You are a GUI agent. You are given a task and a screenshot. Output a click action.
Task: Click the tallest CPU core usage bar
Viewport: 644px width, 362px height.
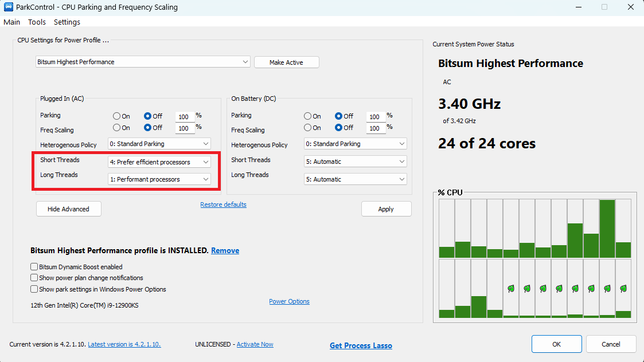click(x=607, y=229)
